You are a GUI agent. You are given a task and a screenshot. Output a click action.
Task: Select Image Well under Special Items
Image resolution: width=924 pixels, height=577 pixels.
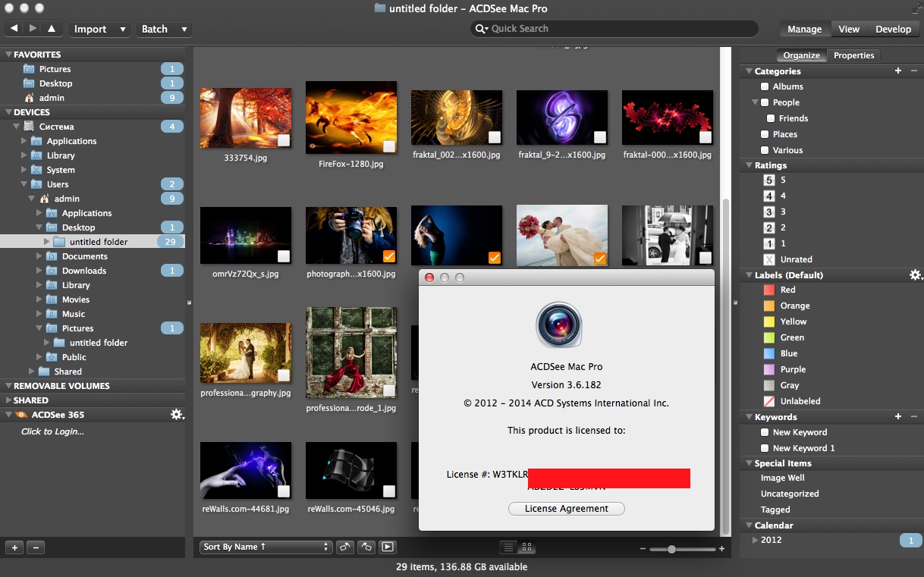pyautogui.click(x=782, y=478)
